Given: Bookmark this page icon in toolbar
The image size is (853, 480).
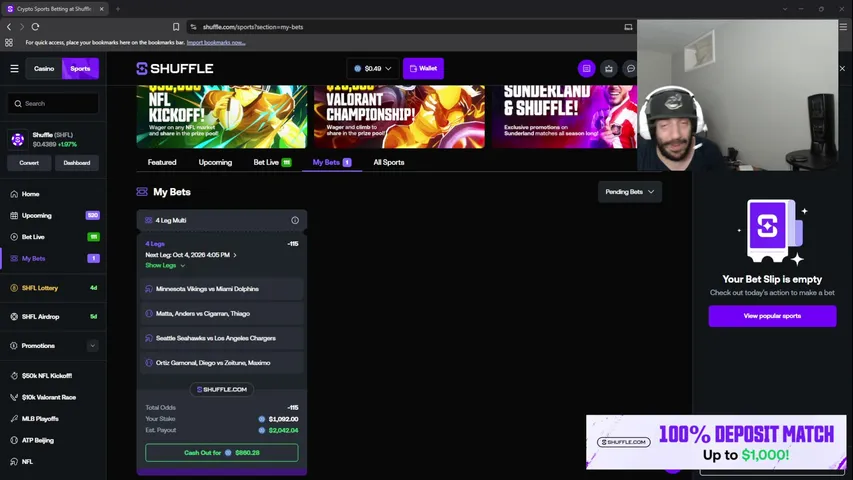Looking at the screenshot, I should coord(176,27).
